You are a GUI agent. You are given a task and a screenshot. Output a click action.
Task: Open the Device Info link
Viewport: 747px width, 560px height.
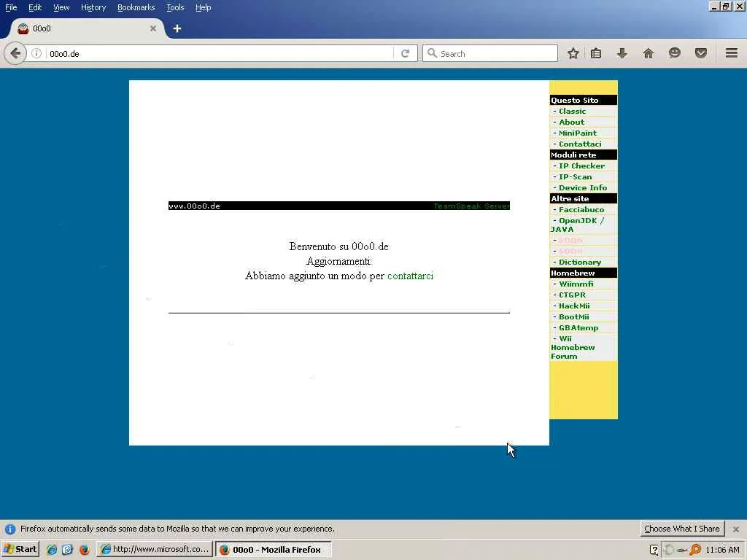pyautogui.click(x=583, y=187)
